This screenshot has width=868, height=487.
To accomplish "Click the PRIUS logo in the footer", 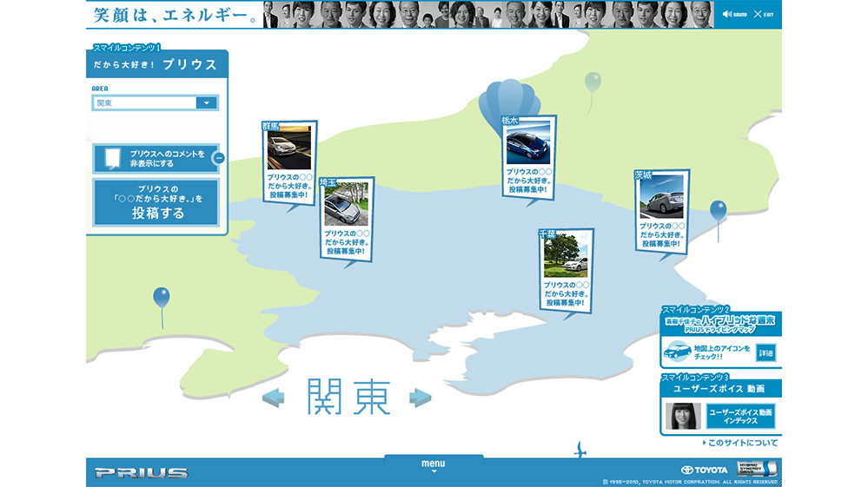I will pyautogui.click(x=141, y=473).
